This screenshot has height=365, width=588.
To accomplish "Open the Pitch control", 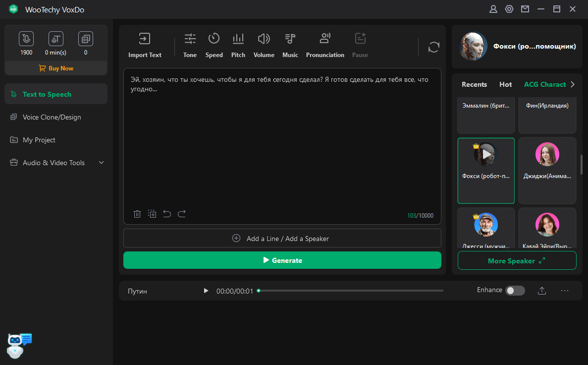I will [x=238, y=45].
